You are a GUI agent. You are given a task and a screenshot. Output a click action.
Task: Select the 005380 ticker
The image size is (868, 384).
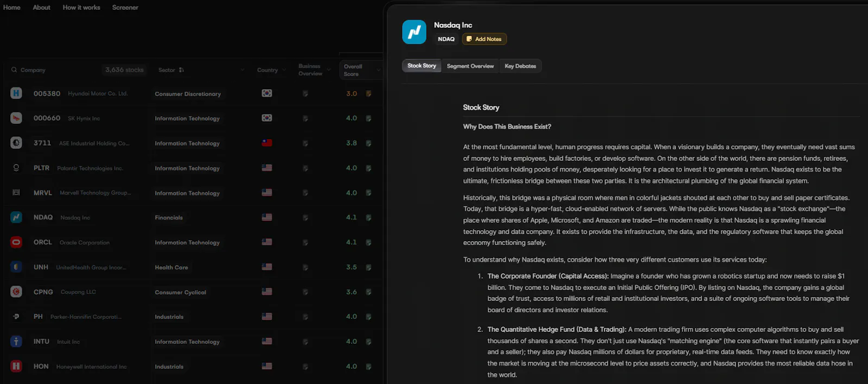point(47,93)
